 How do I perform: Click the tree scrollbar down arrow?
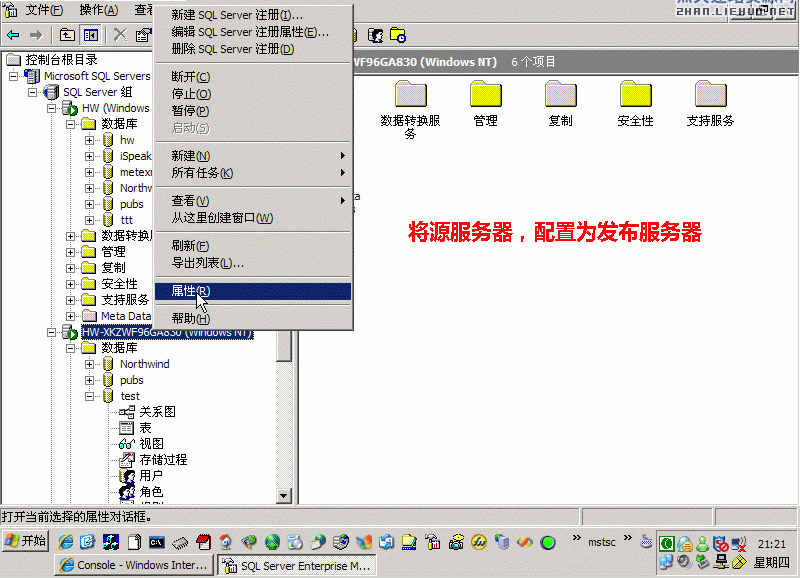283,495
